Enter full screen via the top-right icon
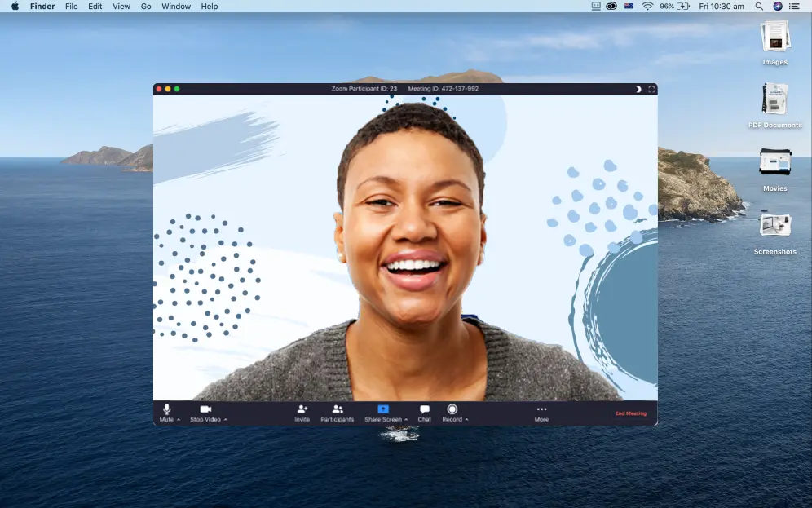812x508 pixels. (651, 89)
